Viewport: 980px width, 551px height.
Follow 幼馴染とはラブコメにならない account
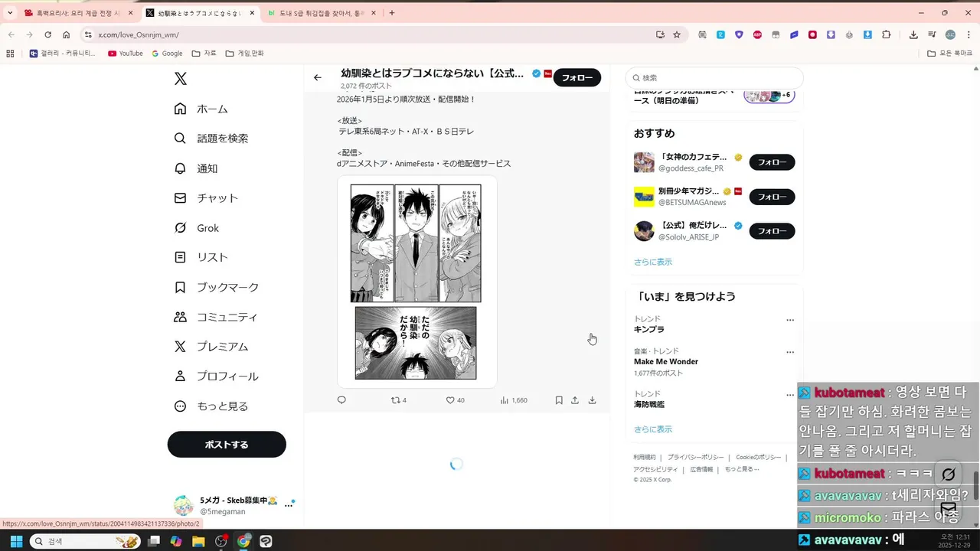(577, 77)
